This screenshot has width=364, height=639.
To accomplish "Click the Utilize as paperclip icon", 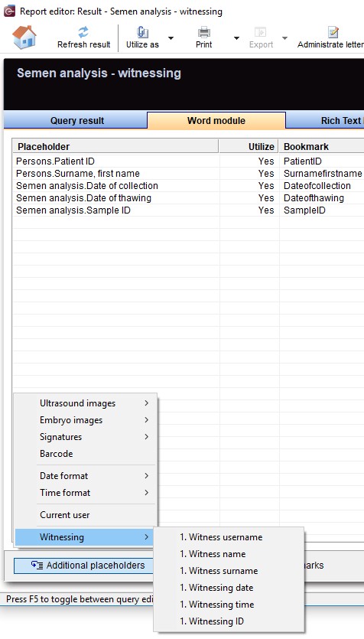I will [x=142, y=32].
